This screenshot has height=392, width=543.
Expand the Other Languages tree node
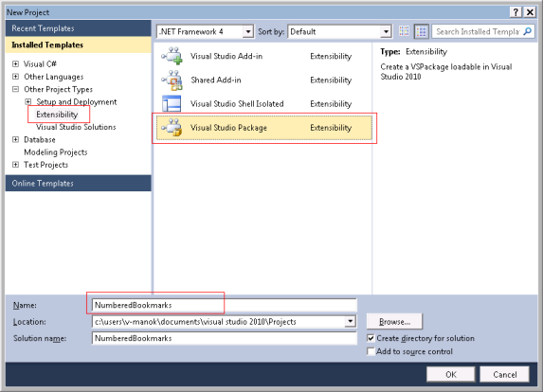coord(15,77)
